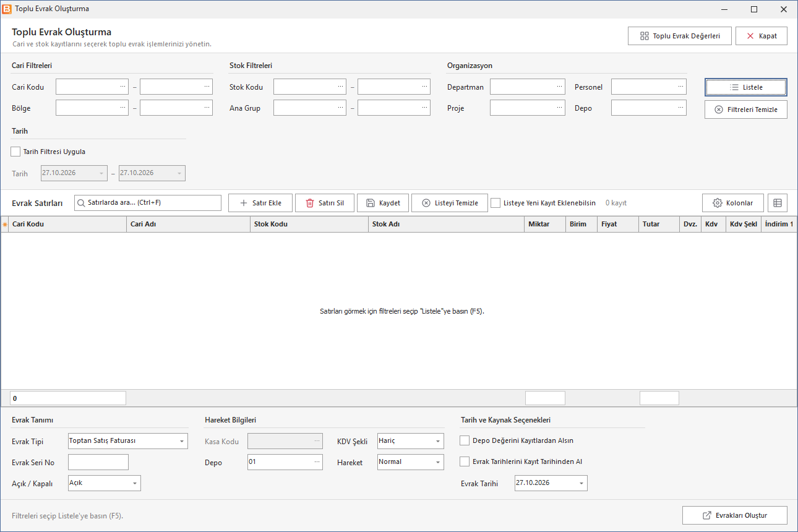Screen dimensions: 798x532
Task: Open lookup for Hareket Bilgileri Depo field
Action: (x=317, y=461)
